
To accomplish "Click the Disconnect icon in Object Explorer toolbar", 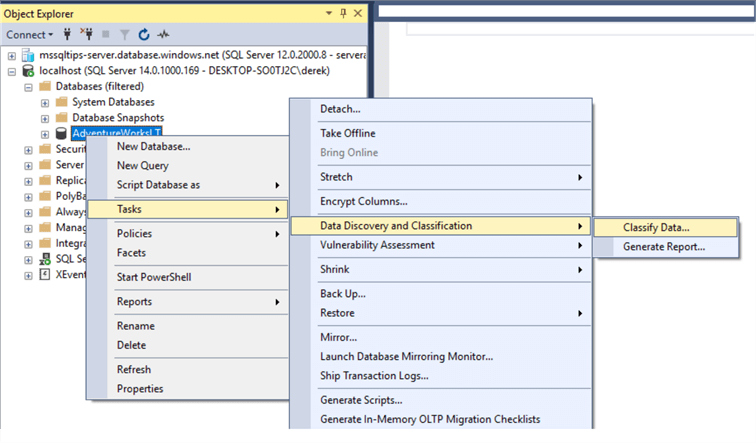I will [x=86, y=35].
